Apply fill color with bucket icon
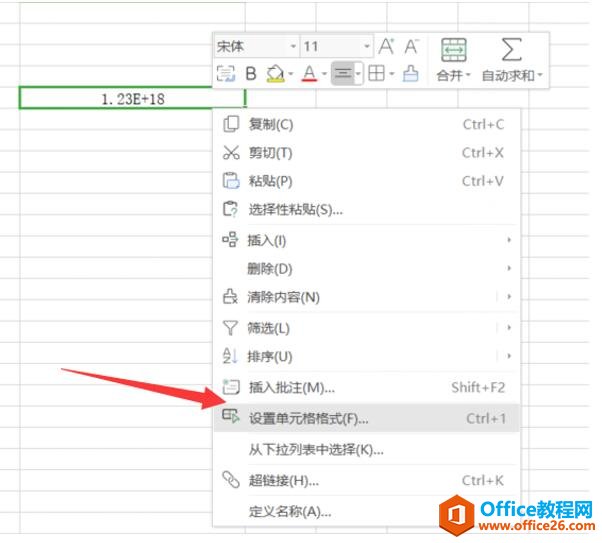 [x=275, y=73]
